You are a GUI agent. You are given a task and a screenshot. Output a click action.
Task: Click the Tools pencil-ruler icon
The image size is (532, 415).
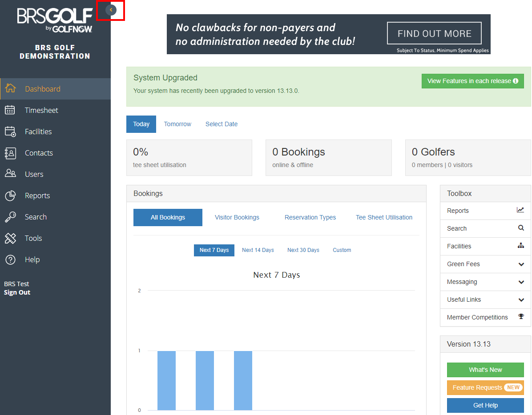(10, 238)
